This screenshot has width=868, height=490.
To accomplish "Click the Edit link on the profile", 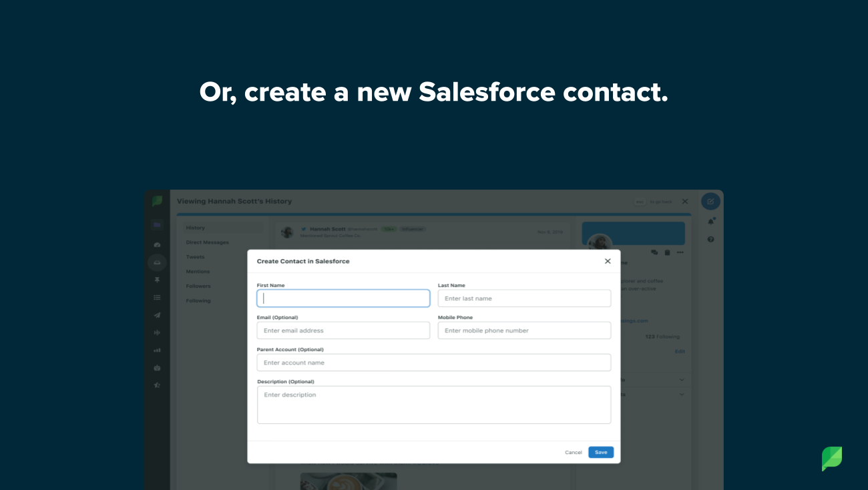I will (680, 351).
